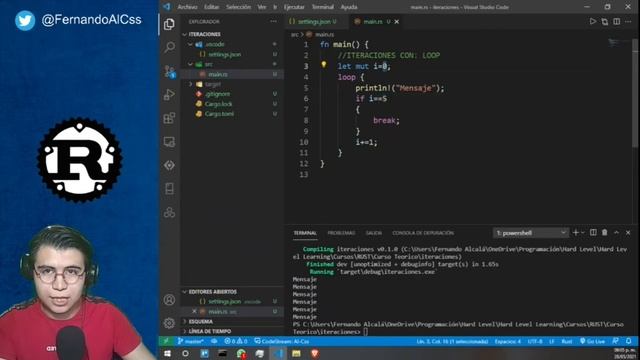Click the Espacios: 4 indentation setting

[x=507, y=341]
